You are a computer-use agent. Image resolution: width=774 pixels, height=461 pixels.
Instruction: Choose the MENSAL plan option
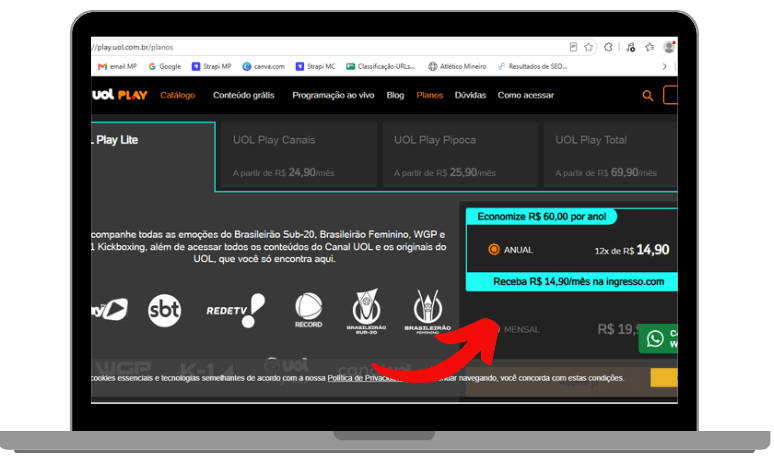(522, 329)
